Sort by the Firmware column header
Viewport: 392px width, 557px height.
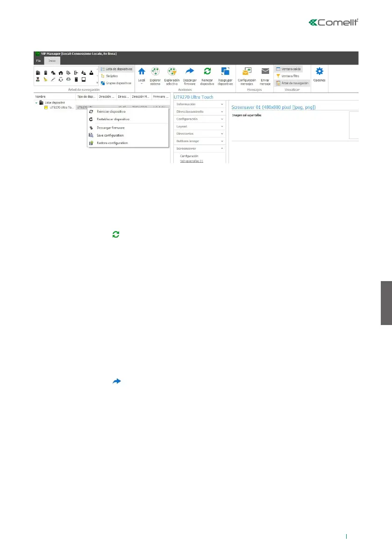coord(161,97)
